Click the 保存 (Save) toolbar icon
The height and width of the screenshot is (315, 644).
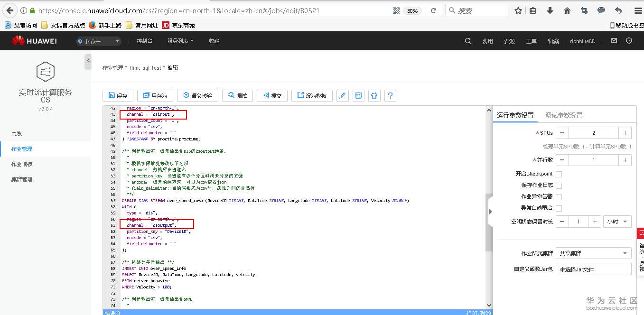118,95
